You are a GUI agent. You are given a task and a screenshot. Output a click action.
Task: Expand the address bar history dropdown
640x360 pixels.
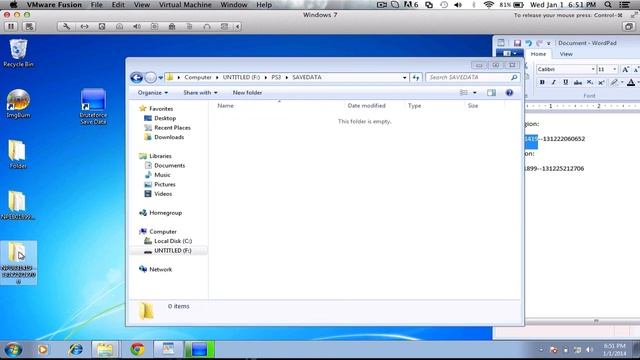pos(404,77)
